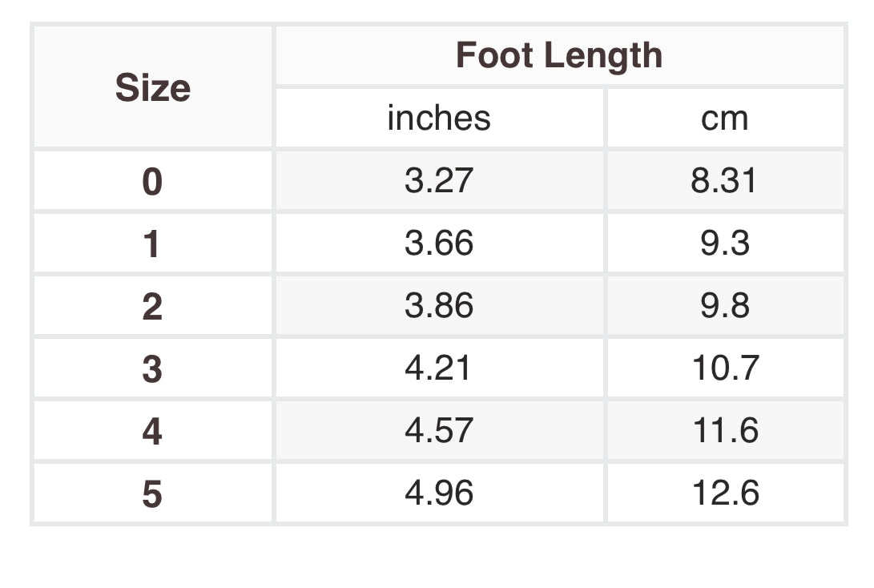Click the 3.66 inches value
This screenshot has height=588, width=874.
pos(439,244)
